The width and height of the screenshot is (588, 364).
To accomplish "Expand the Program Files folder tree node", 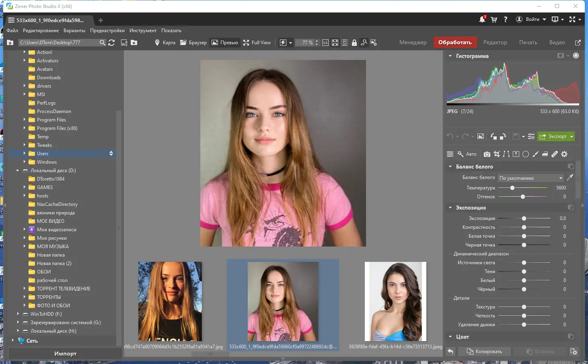I will click(24, 120).
